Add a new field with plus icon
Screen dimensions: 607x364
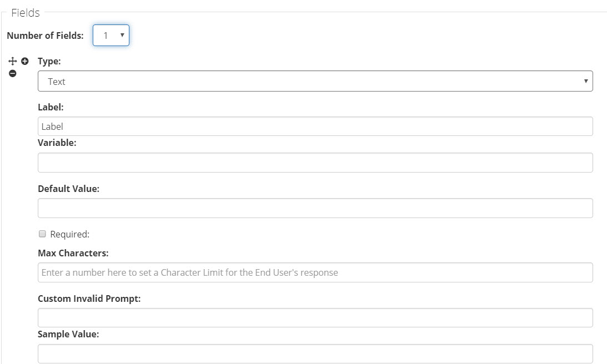[x=24, y=61]
